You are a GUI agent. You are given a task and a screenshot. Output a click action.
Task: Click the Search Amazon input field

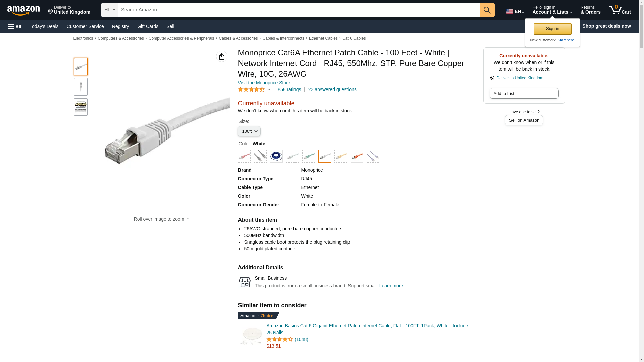299,10
